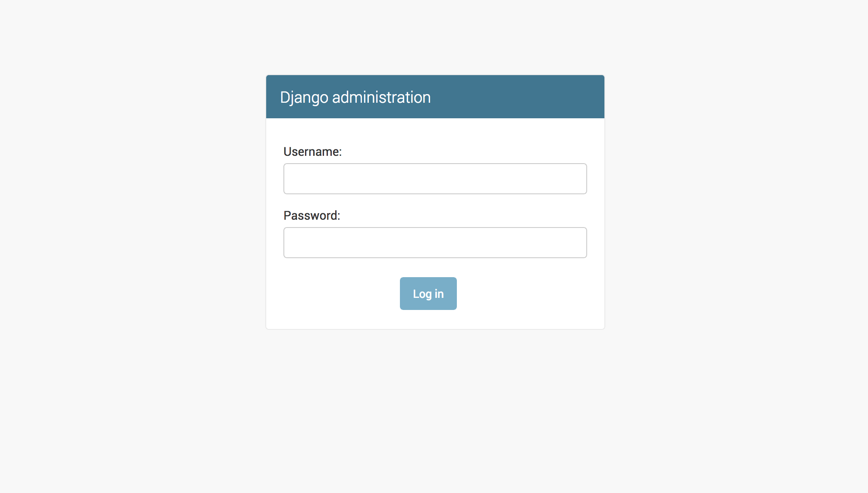The height and width of the screenshot is (493, 868).
Task: Click the login form container panel
Action: [434, 202]
